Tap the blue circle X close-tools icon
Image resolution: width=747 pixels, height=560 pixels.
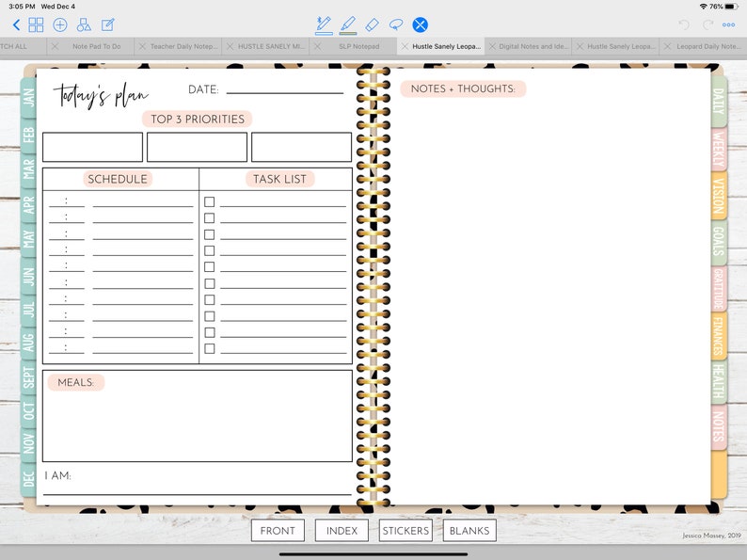point(421,24)
